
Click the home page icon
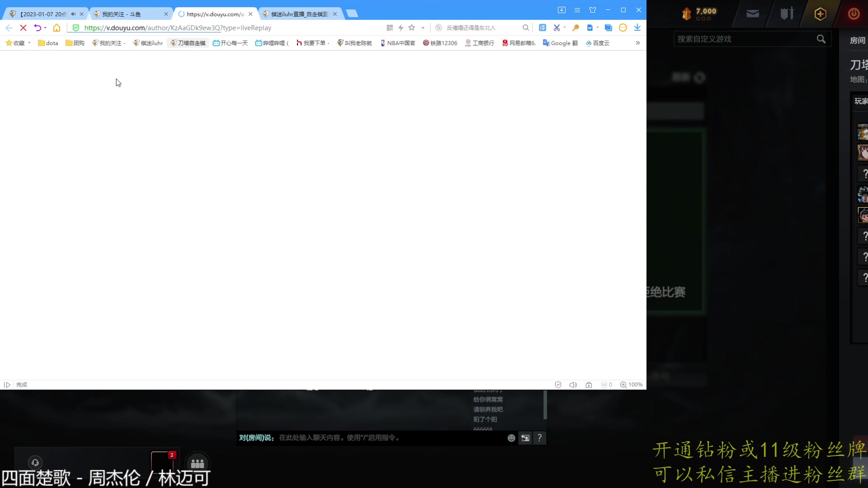[57, 28]
